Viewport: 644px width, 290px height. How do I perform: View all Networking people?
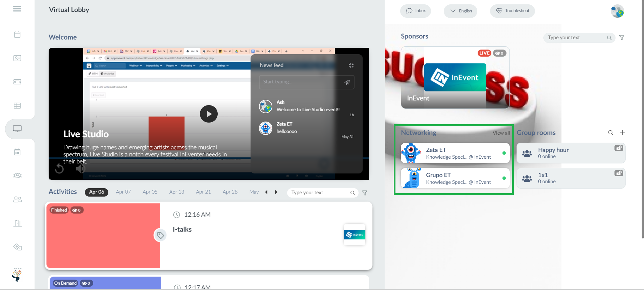[x=501, y=133]
